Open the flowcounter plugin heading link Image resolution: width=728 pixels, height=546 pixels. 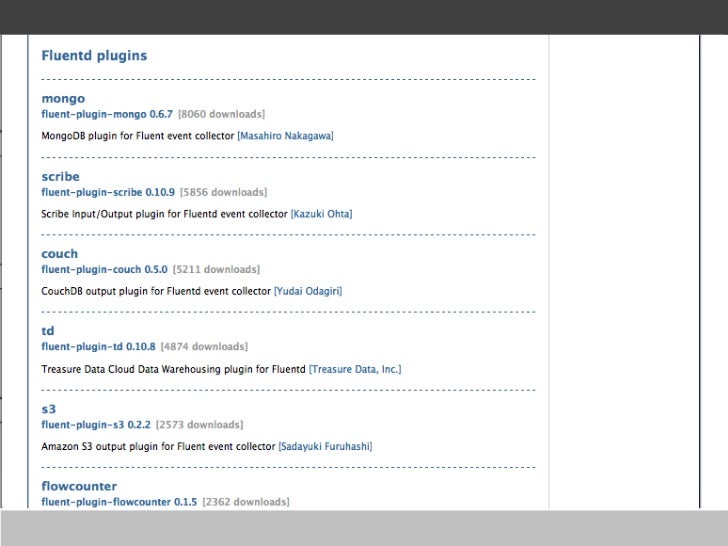pyautogui.click(x=79, y=486)
